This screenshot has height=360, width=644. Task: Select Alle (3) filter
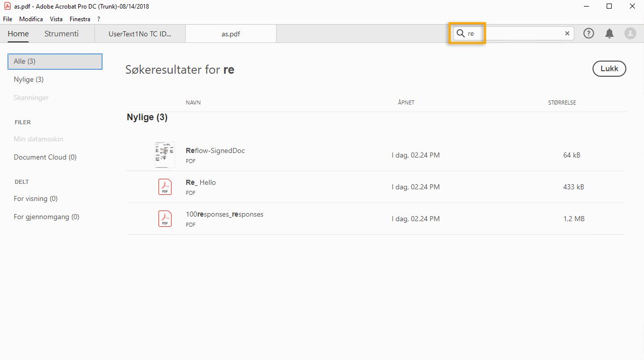coord(55,61)
